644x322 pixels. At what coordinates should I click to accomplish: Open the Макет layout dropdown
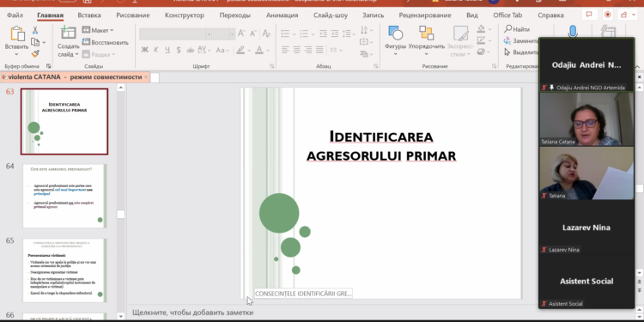coord(98,30)
